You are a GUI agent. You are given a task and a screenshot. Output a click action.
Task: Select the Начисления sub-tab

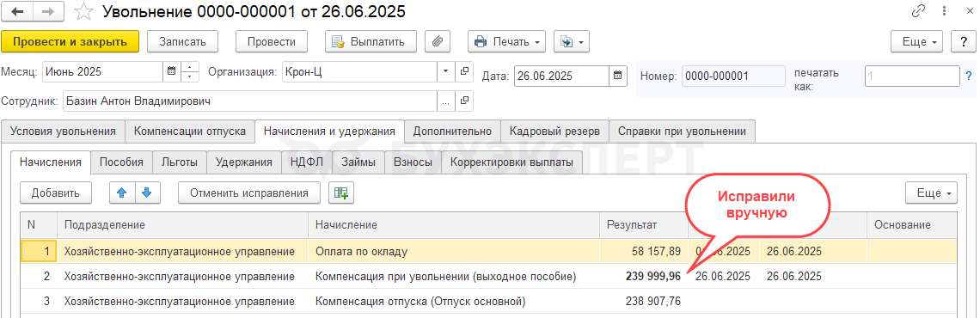(51, 162)
